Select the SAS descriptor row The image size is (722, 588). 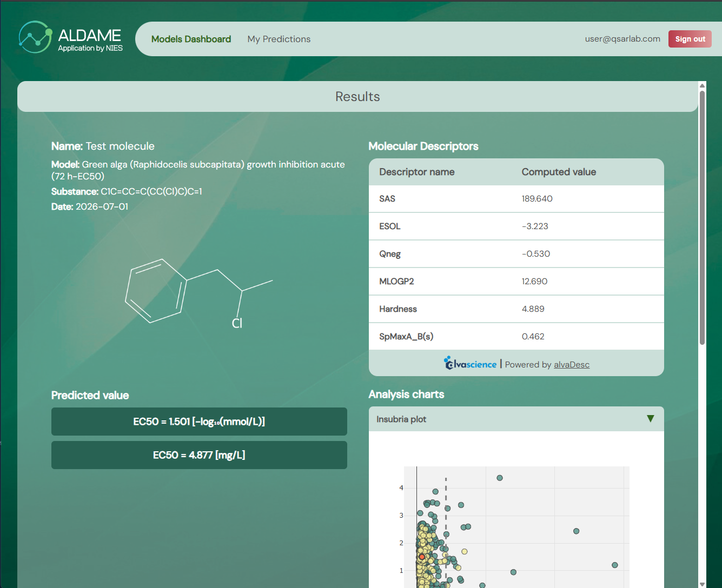(516, 199)
